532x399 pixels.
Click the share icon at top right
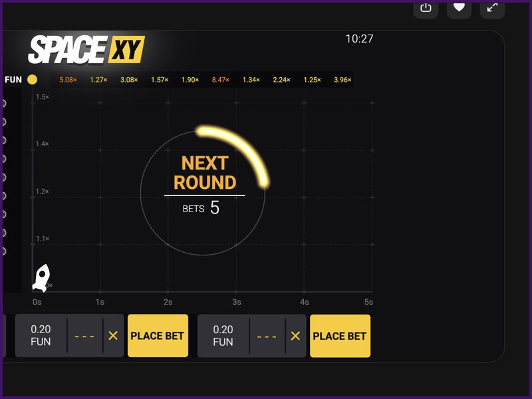tap(426, 8)
